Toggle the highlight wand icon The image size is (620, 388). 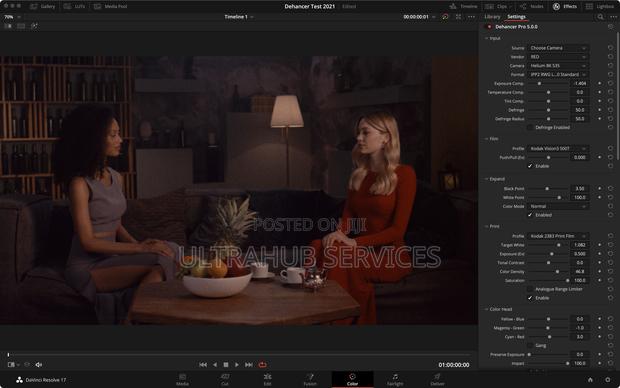pyautogui.click(x=34, y=26)
